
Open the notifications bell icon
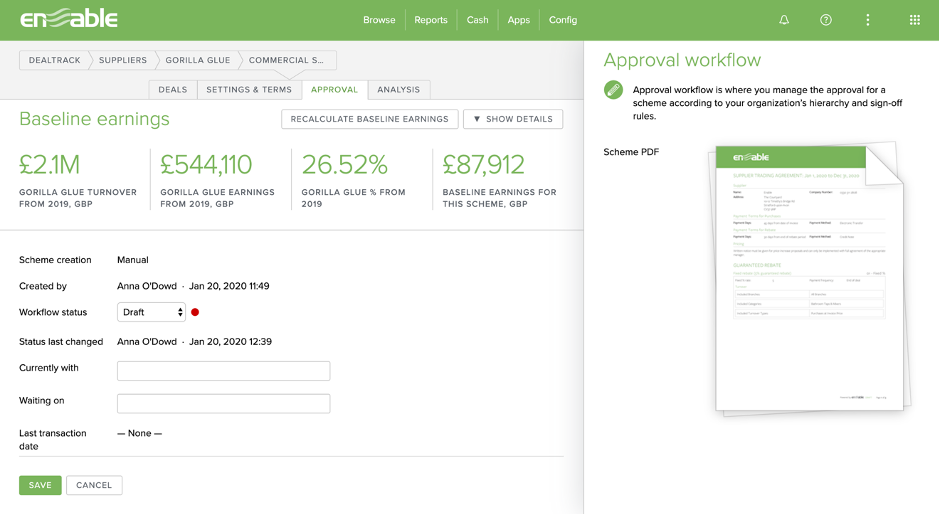click(784, 20)
